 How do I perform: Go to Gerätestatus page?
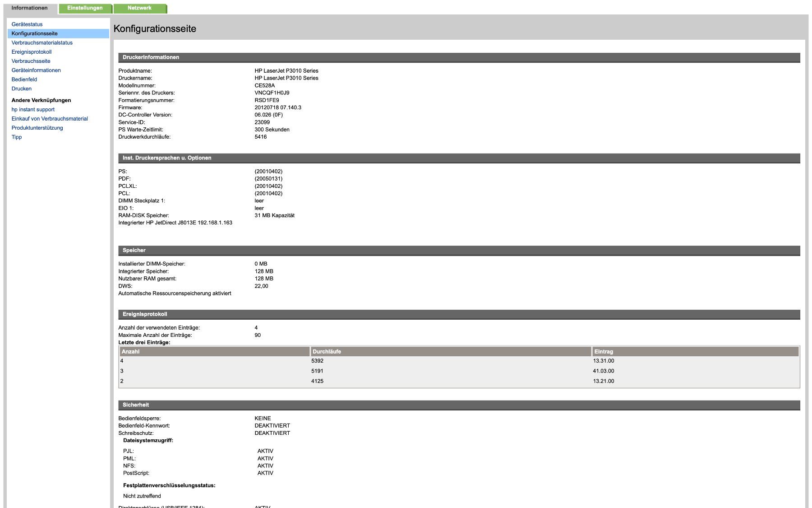click(27, 24)
